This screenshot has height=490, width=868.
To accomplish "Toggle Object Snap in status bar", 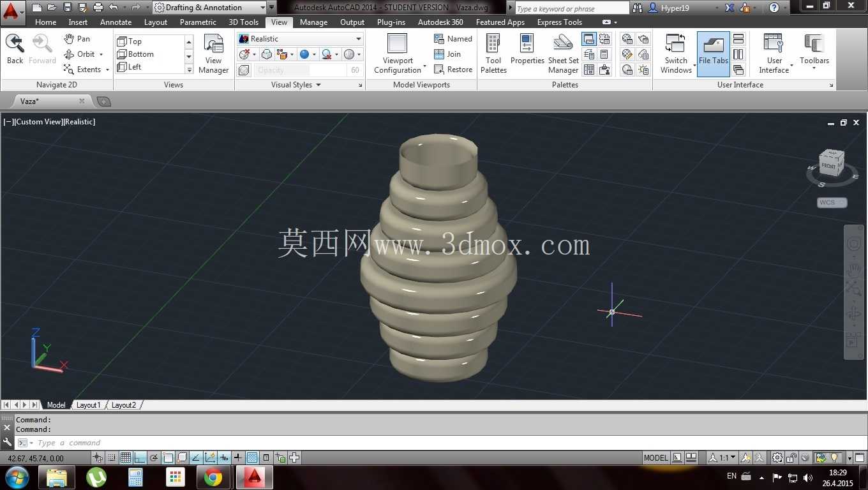I will (168, 457).
